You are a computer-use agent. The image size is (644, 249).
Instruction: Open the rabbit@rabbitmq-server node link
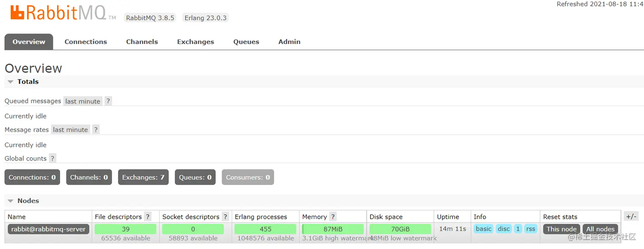49,229
